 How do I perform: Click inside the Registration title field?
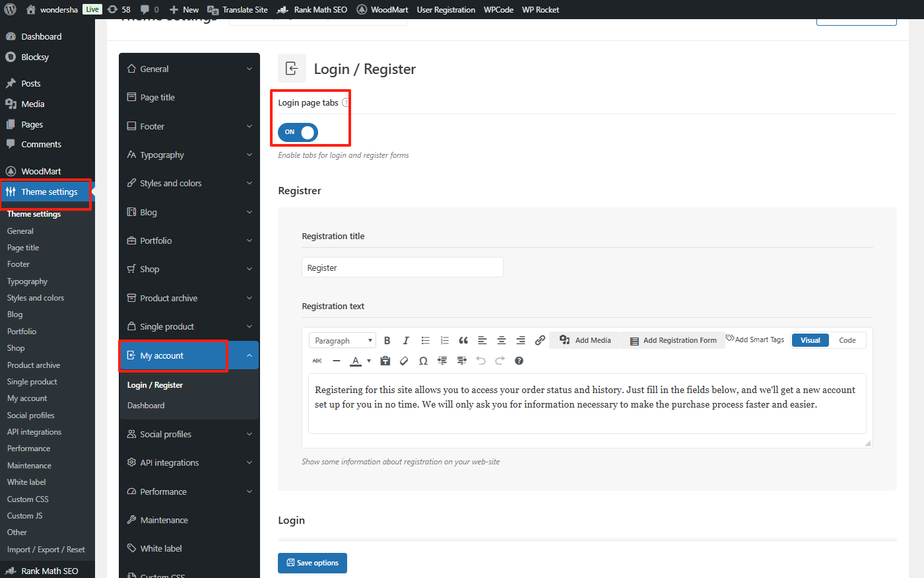[x=402, y=267]
